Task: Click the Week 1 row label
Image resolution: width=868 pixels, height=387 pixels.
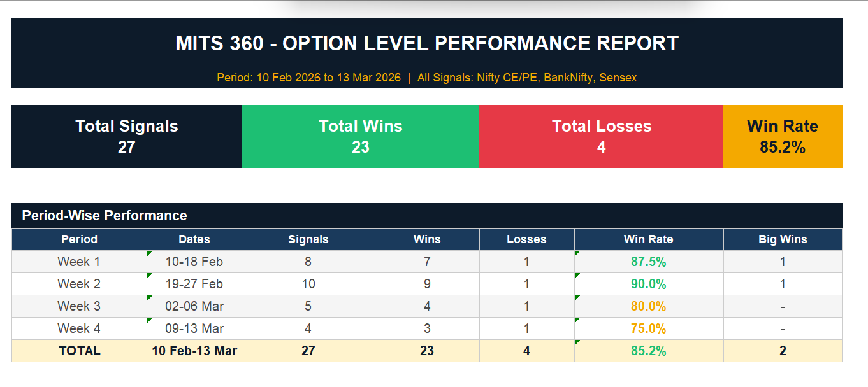Action: point(79,262)
